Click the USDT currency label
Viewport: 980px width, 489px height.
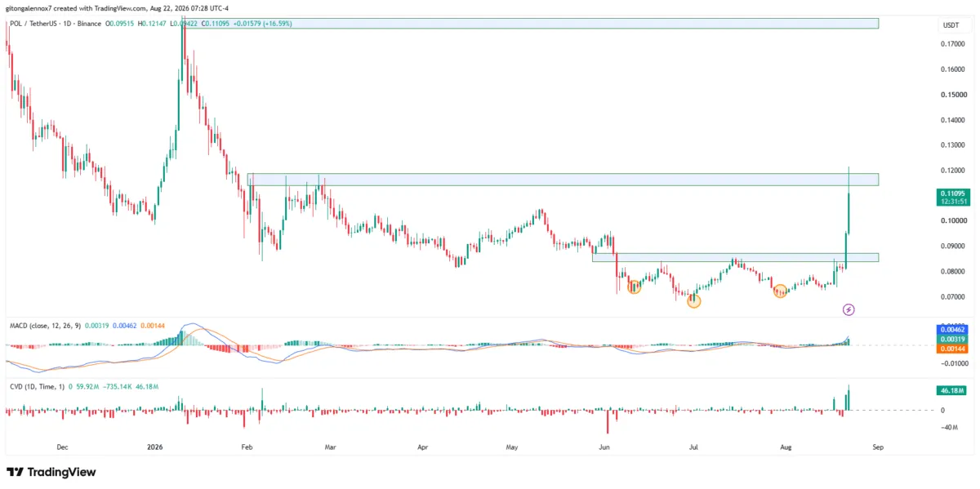pyautogui.click(x=951, y=25)
